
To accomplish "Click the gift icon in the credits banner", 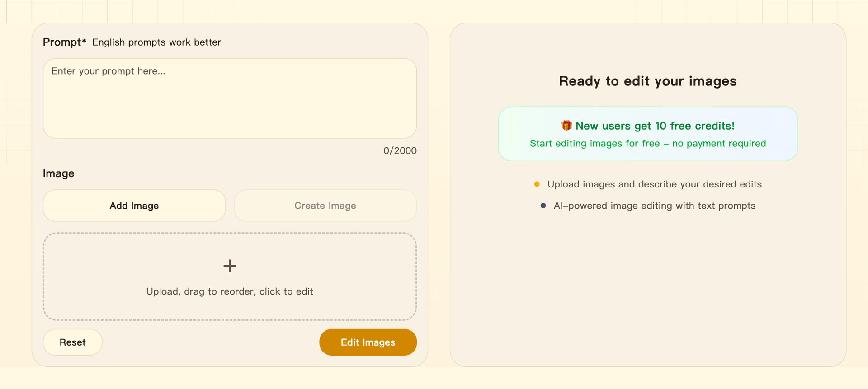I will [x=566, y=126].
